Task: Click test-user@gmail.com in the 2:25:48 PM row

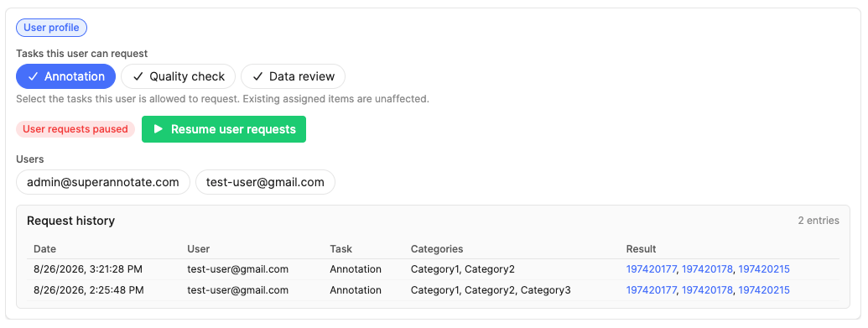Action: [238, 289]
